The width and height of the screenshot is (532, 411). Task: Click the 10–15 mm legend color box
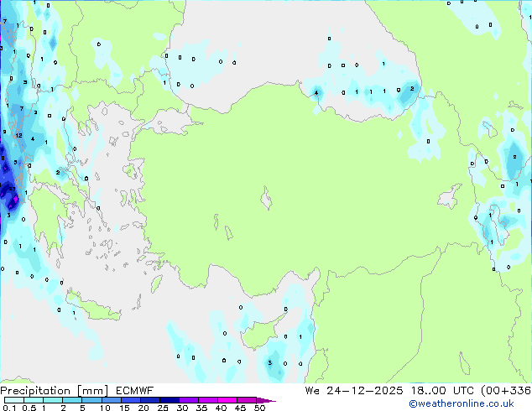coord(111,400)
